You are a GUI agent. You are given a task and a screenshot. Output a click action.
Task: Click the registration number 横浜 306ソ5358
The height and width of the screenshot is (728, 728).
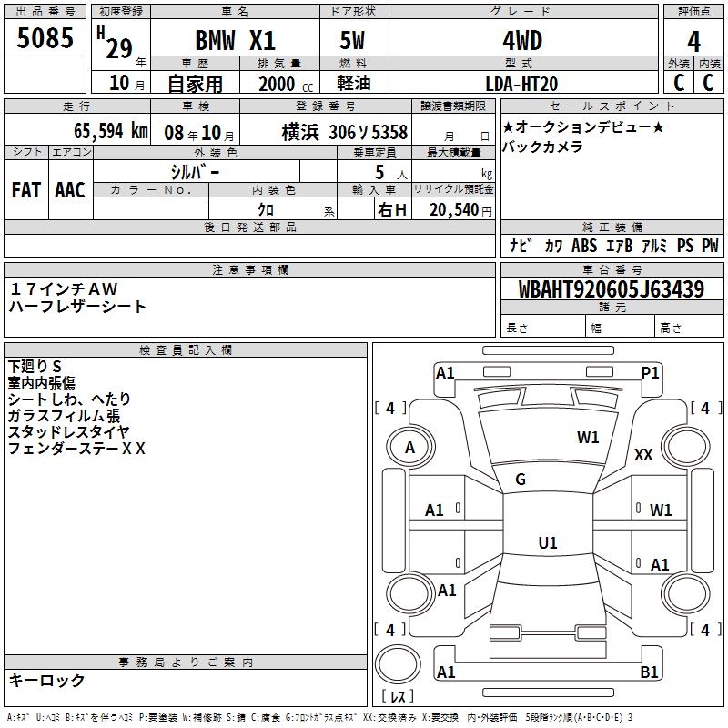coord(345,132)
